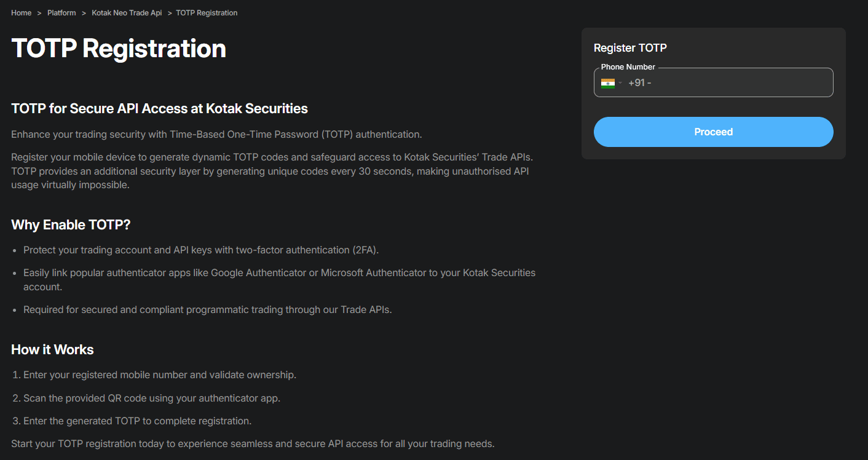Viewport: 868px width, 460px height.
Task: Go to the Home breadcrumb link
Action: tap(22, 13)
